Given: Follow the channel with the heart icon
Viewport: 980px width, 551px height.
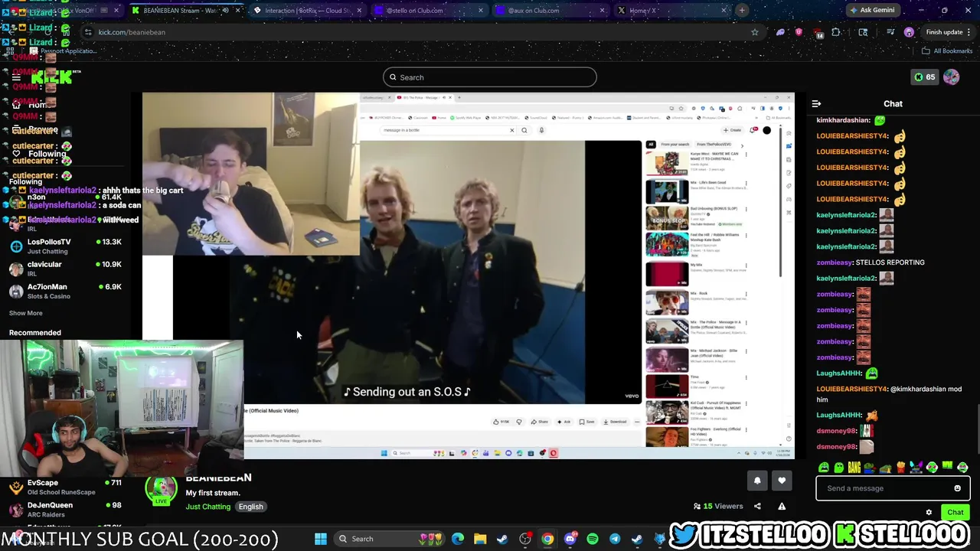Looking at the screenshot, I should tap(782, 481).
